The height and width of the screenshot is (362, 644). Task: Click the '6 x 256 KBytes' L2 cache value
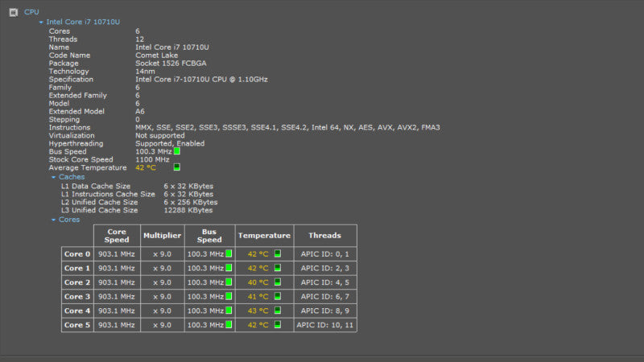click(x=191, y=202)
